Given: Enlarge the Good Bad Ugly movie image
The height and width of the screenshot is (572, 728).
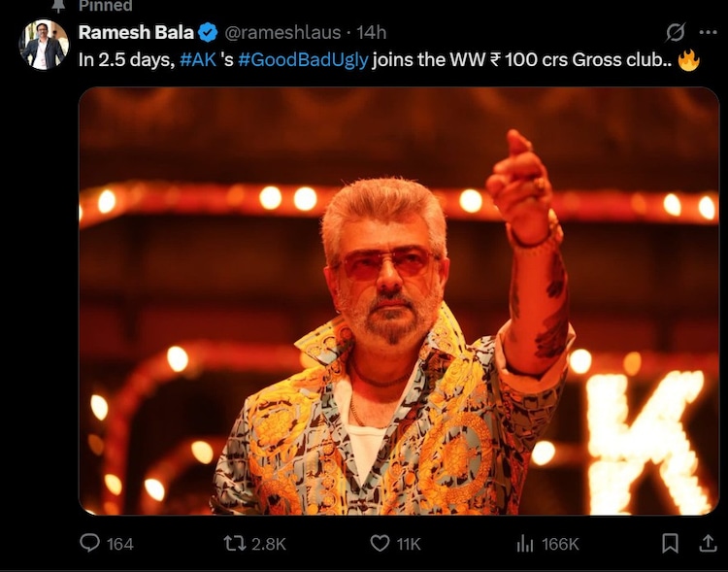Looking at the screenshot, I should click(398, 301).
